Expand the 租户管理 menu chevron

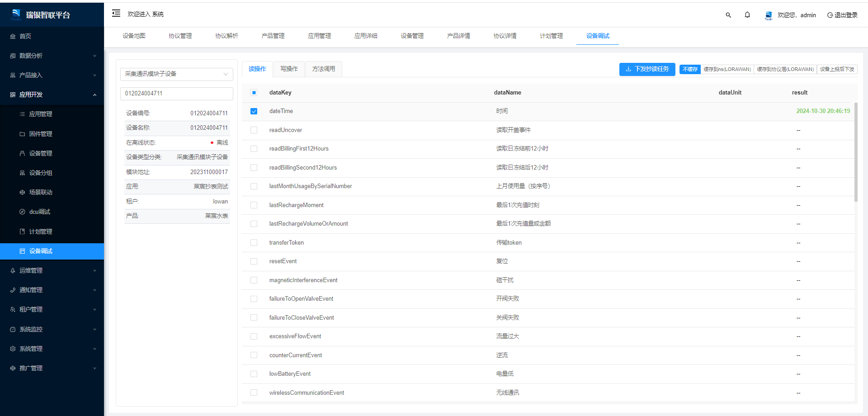(94, 309)
